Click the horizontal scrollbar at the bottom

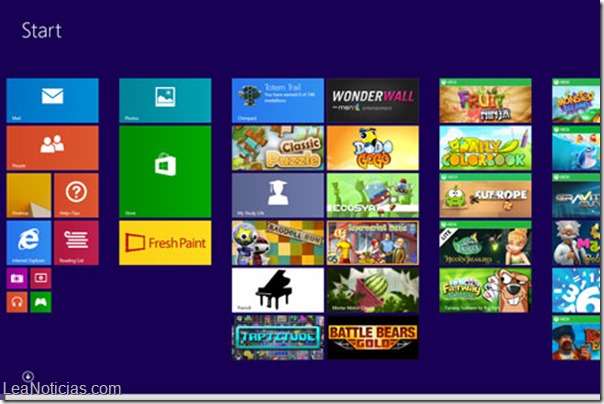click(x=300, y=396)
